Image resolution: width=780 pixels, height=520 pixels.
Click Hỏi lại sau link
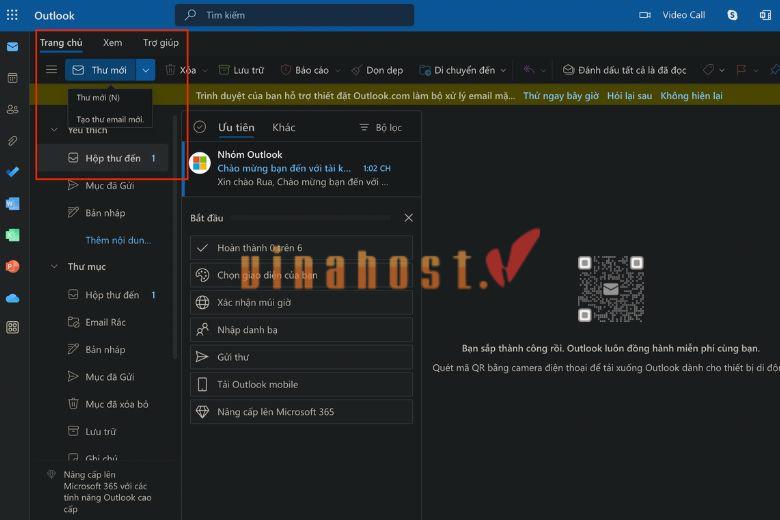(629, 96)
